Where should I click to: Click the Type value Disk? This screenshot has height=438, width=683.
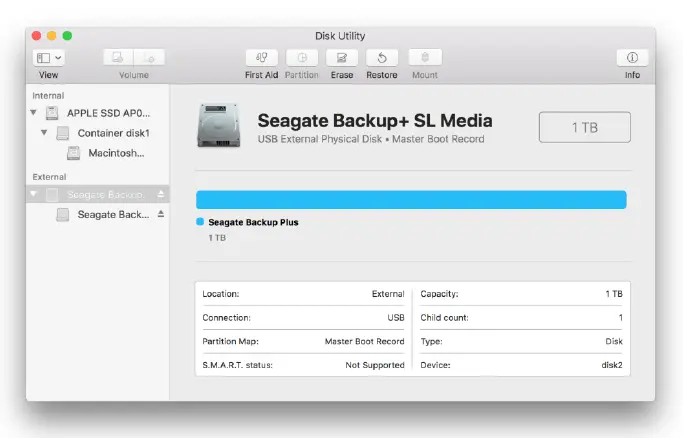pyautogui.click(x=614, y=341)
